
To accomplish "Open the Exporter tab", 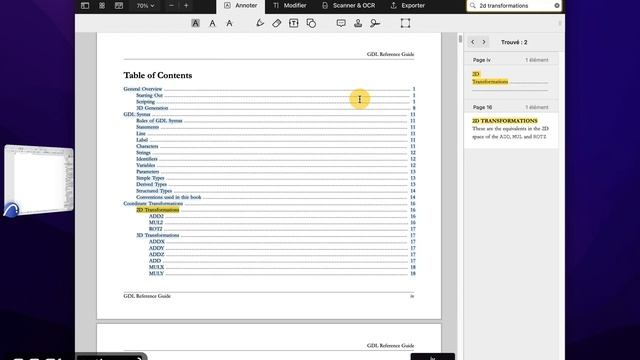I will coord(407,6).
